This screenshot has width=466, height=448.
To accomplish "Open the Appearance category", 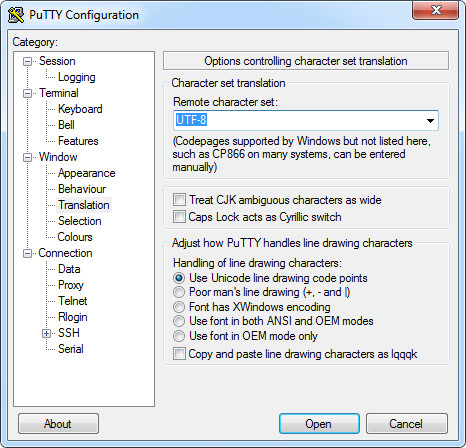I will (x=87, y=173).
